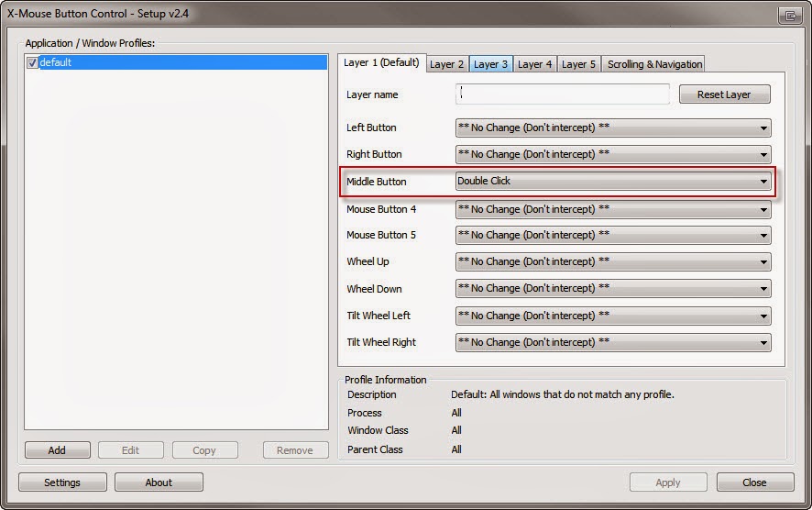The image size is (812, 510).
Task: Click the Remove profile button
Action: click(x=295, y=449)
